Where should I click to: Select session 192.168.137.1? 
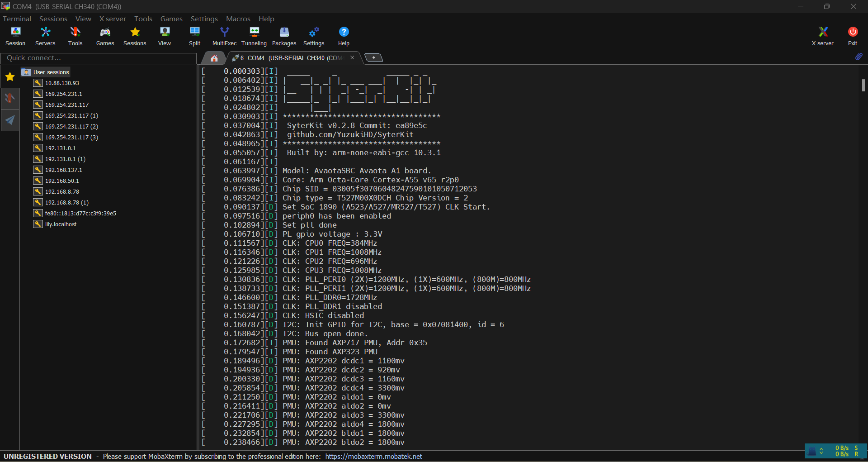[63, 170]
